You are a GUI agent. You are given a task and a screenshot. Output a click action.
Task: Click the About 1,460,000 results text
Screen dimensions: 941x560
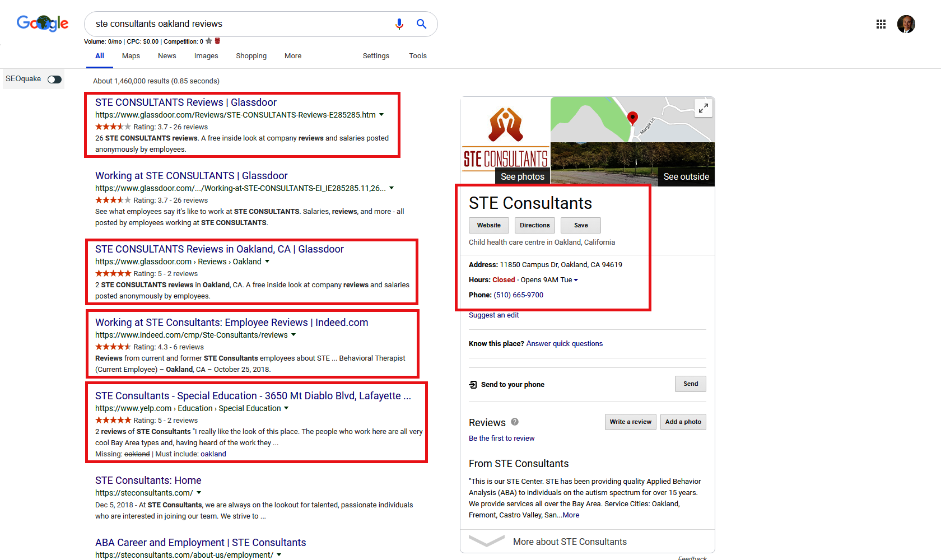(x=156, y=81)
